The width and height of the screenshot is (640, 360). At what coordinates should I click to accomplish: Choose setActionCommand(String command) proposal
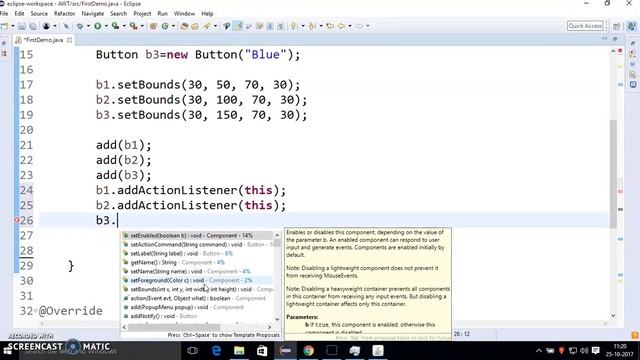[198, 244]
